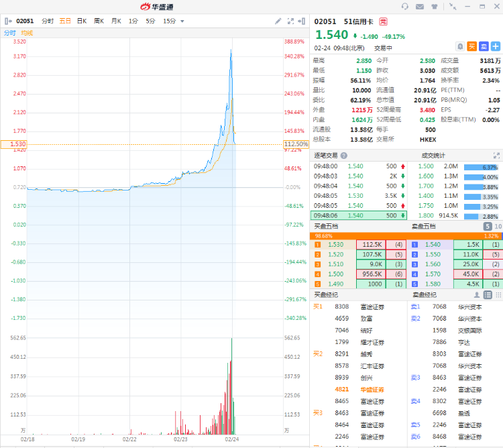Viewport: 503px width, 448px height.
Task: Click the red 竞 auction badge
Action: (x=384, y=21)
